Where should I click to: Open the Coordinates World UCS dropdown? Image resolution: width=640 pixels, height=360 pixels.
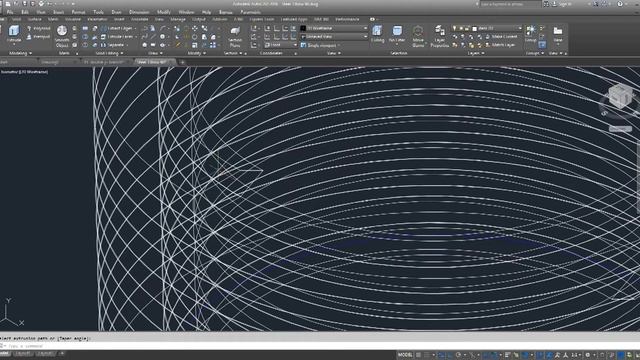(x=280, y=45)
